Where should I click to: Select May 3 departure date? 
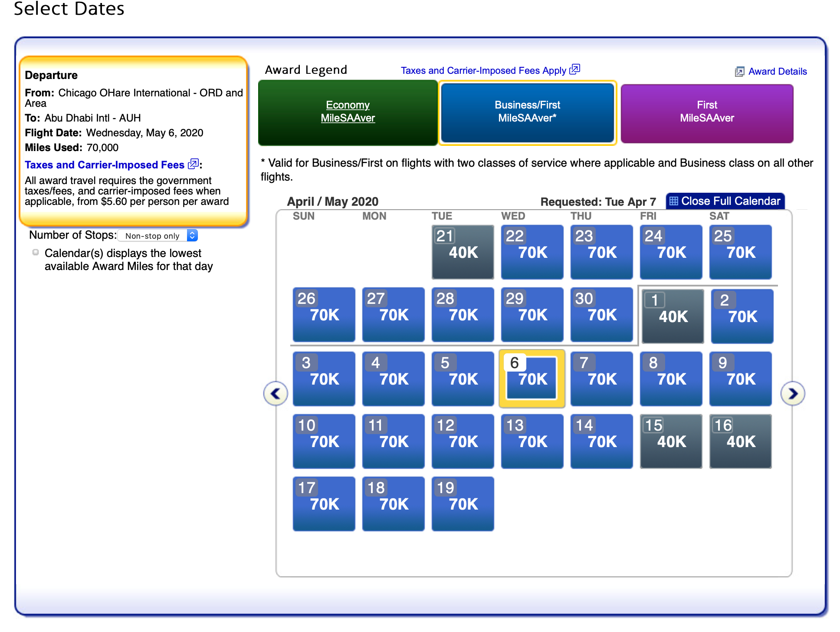point(324,379)
